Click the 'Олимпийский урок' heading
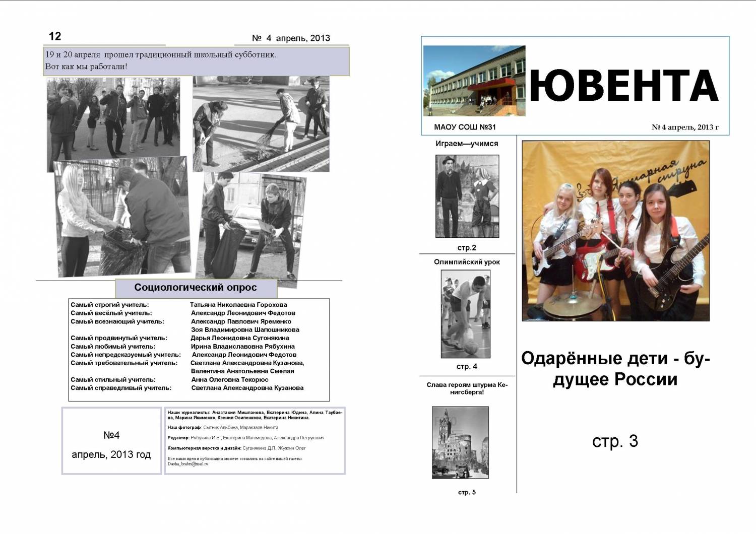Image resolution: width=756 pixels, height=534 pixels. [x=467, y=262]
